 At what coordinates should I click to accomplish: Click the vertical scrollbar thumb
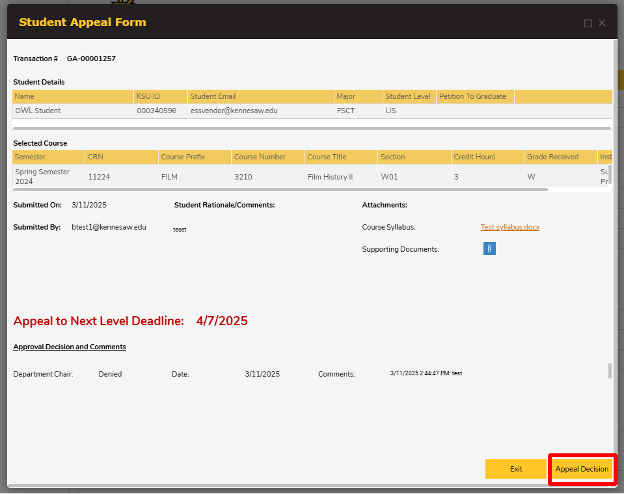[x=610, y=371]
